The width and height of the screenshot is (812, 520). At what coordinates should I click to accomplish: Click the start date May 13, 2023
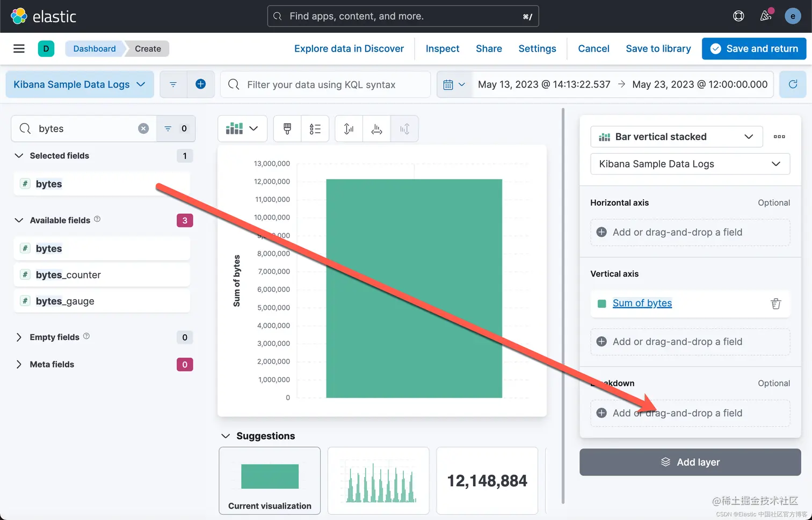[x=544, y=84]
